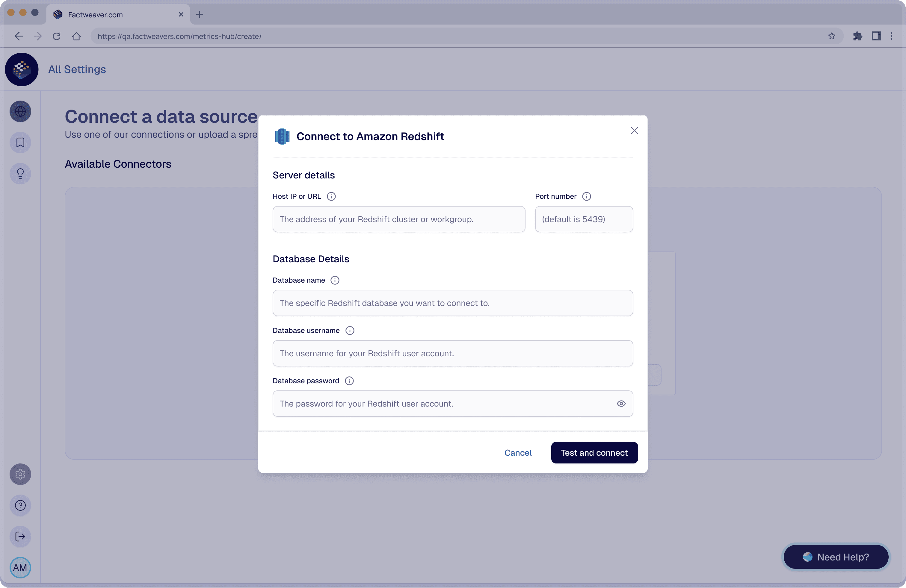Click the Cancel button

coord(518,453)
